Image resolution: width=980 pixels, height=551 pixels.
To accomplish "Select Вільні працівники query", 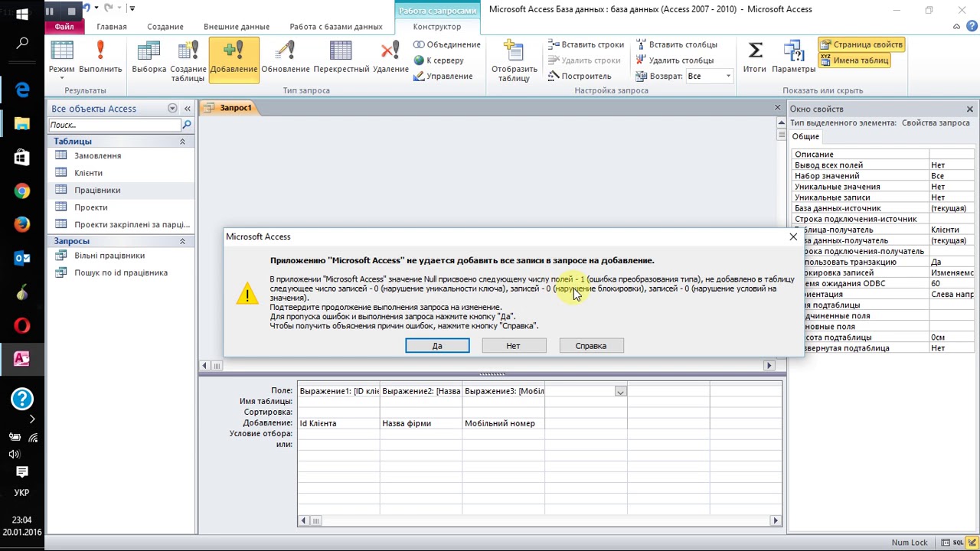I will click(x=120, y=256).
